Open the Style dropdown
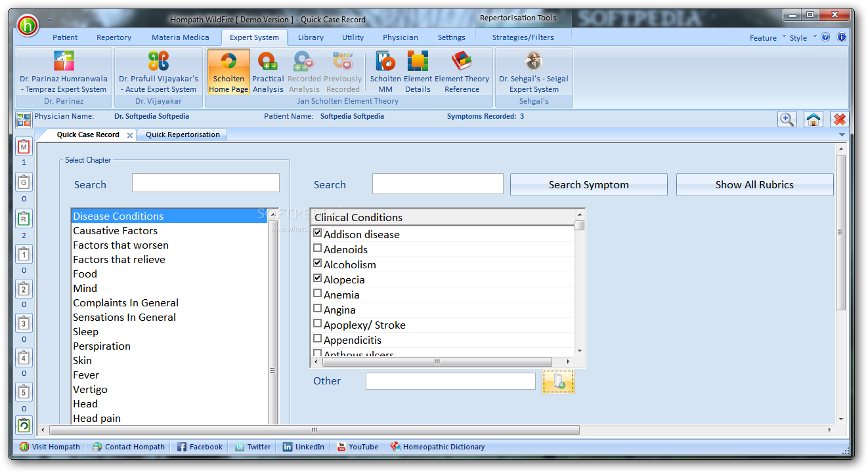Screen dimensions: 868x473 tap(803, 38)
